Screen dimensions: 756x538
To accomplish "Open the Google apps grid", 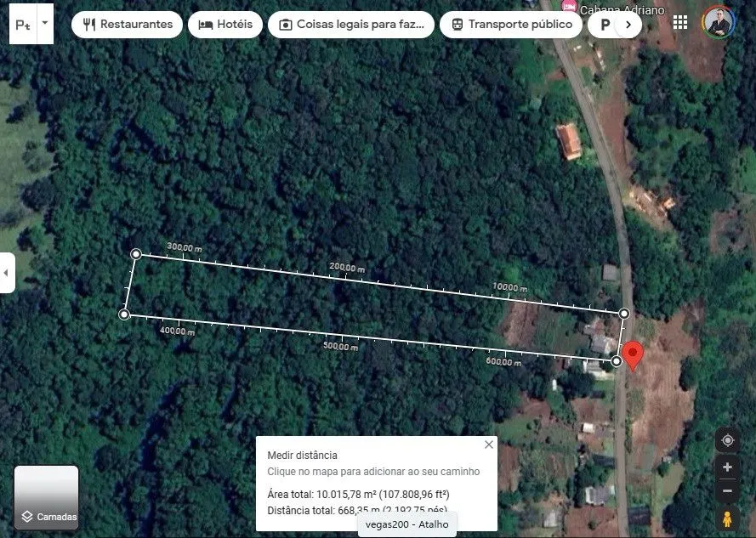I will point(679,22).
